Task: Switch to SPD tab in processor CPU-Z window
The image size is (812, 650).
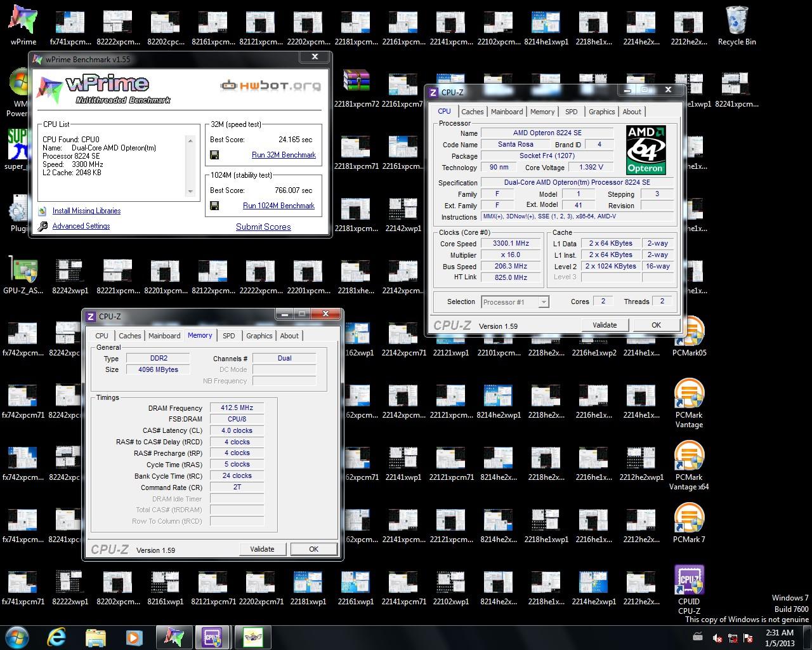Action: click(x=572, y=112)
